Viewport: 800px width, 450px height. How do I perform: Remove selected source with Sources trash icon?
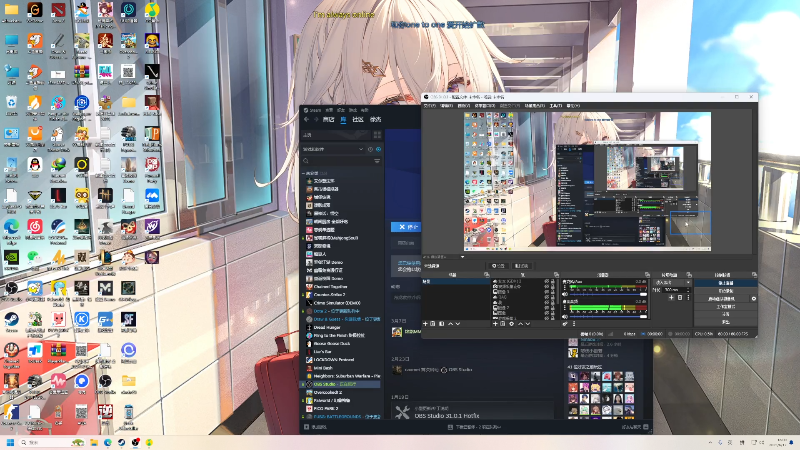pyautogui.click(x=503, y=323)
